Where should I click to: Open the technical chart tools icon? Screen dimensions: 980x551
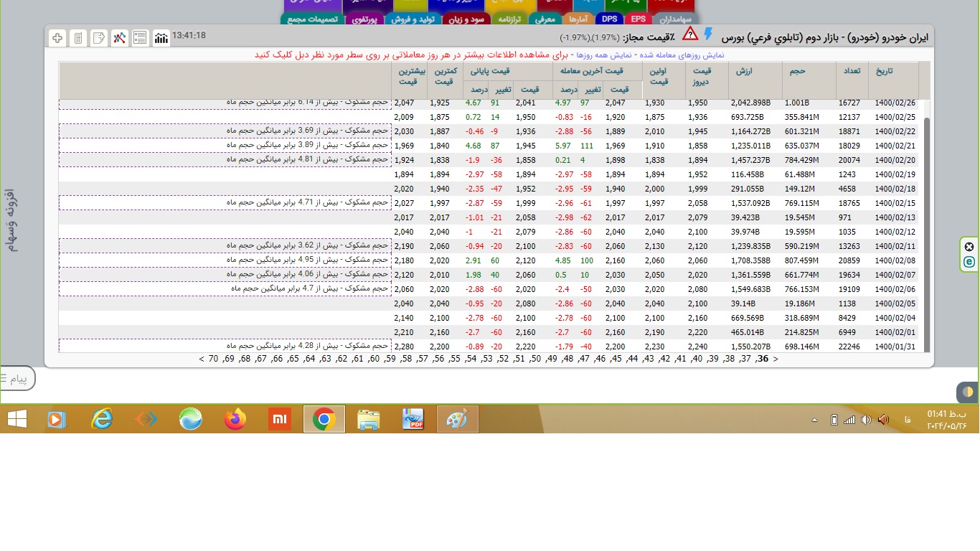120,37
